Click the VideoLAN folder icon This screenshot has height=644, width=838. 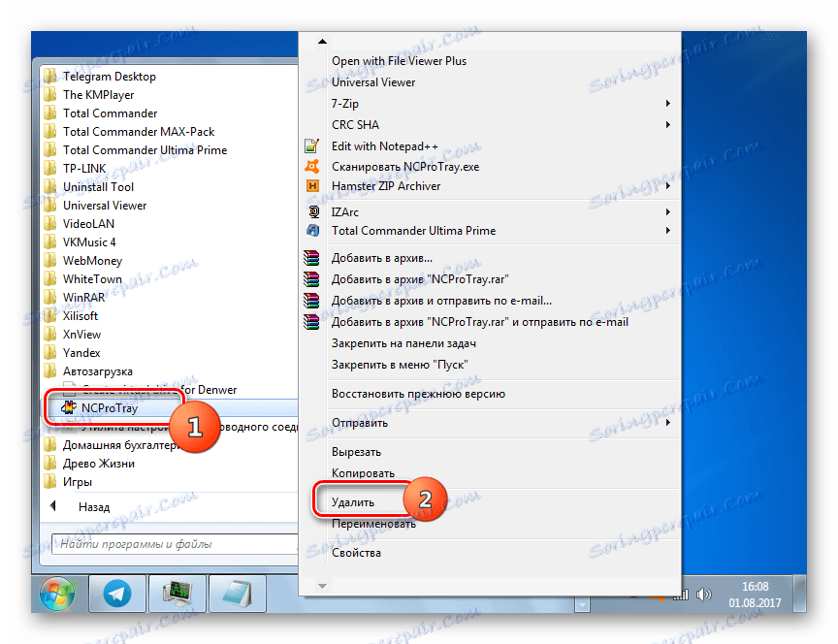(49, 223)
